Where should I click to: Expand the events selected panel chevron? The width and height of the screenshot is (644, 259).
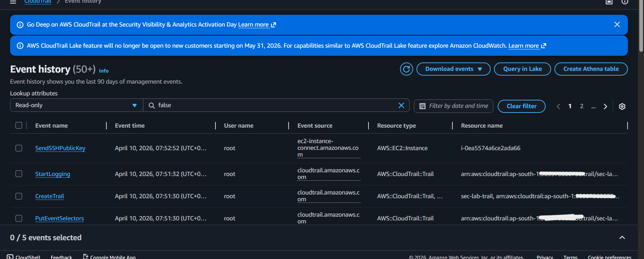(x=622, y=238)
